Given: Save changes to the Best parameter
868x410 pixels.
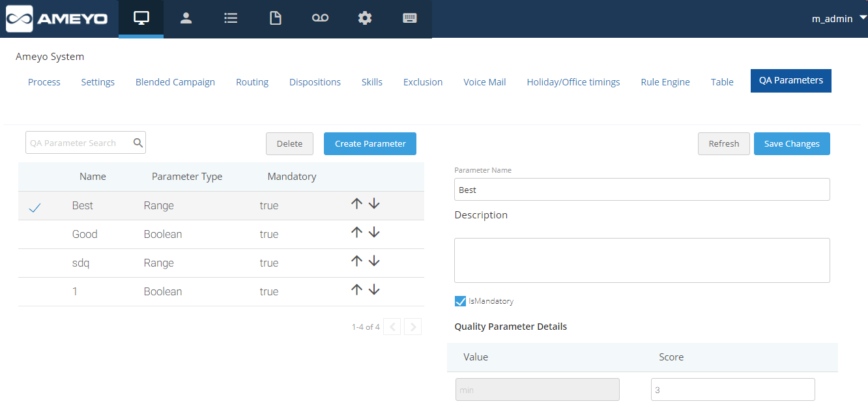Looking at the screenshot, I should [x=792, y=143].
